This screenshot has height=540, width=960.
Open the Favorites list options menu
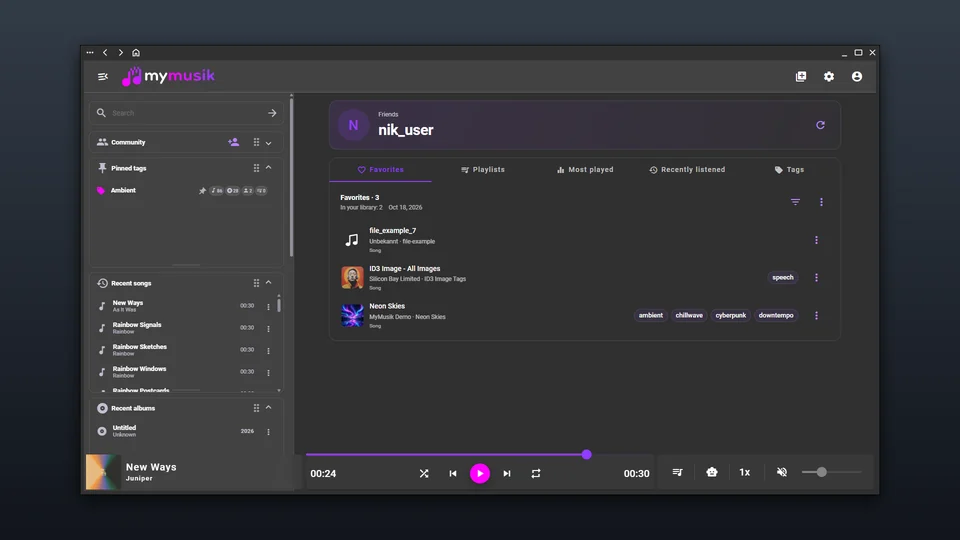click(822, 202)
